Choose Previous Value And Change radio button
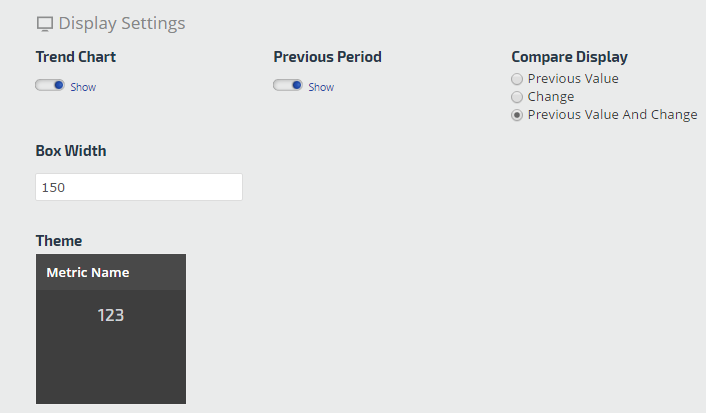The image size is (706, 413). point(517,115)
